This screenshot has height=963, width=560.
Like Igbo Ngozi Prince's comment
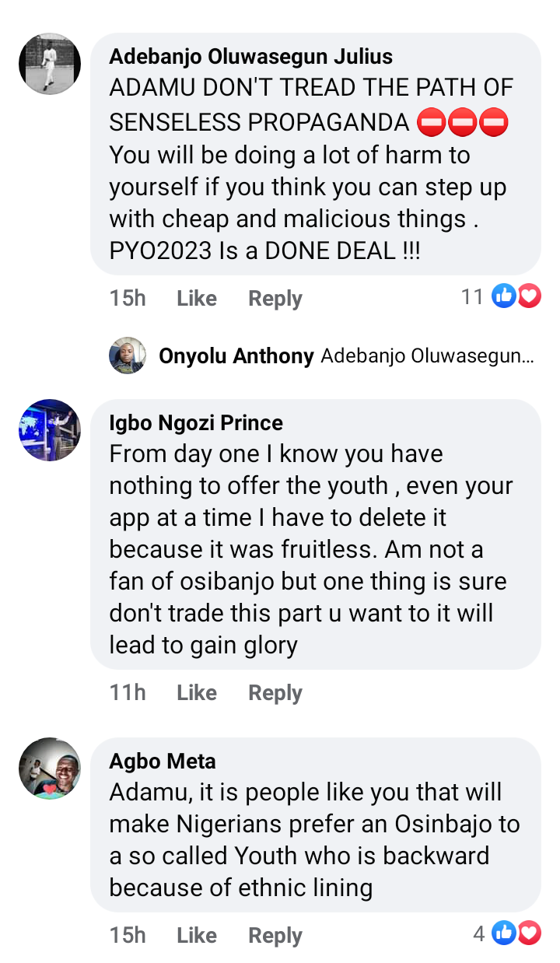click(196, 692)
